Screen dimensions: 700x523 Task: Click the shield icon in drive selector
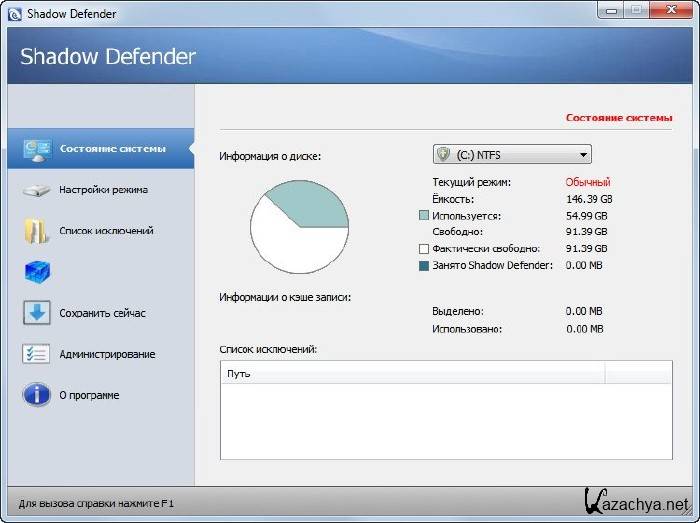point(444,155)
